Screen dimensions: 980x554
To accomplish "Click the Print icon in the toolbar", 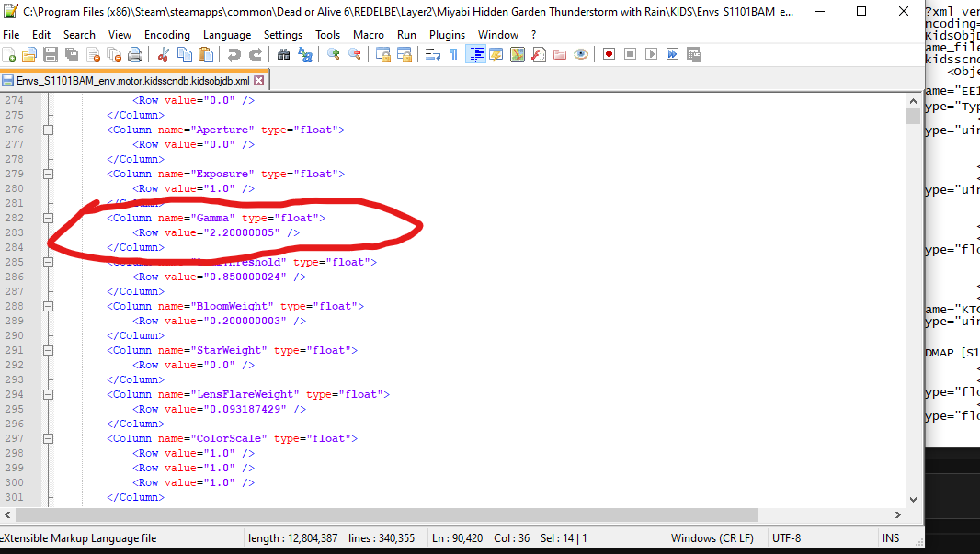I will tap(135, 55).
